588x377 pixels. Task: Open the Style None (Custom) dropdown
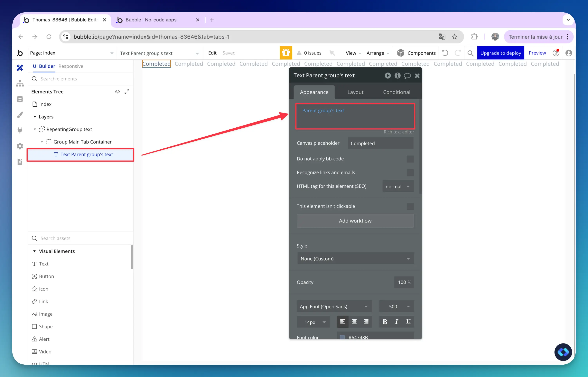[356, 259]
